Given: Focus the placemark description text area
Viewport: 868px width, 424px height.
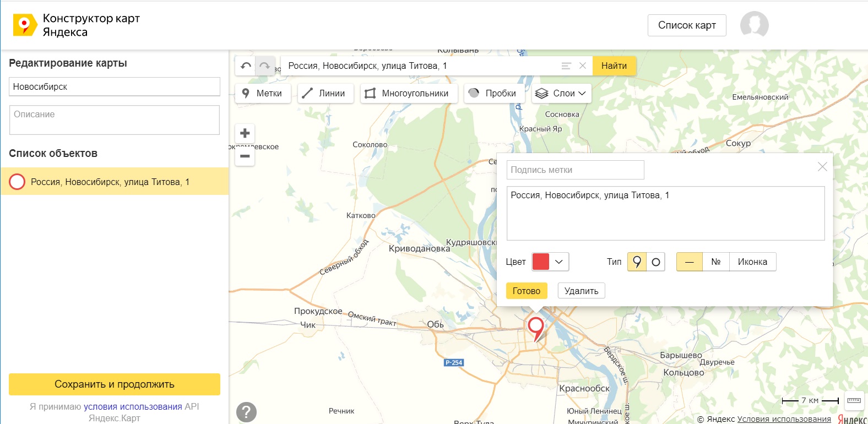Looking at the screenshot, I should tap(665, 213).
